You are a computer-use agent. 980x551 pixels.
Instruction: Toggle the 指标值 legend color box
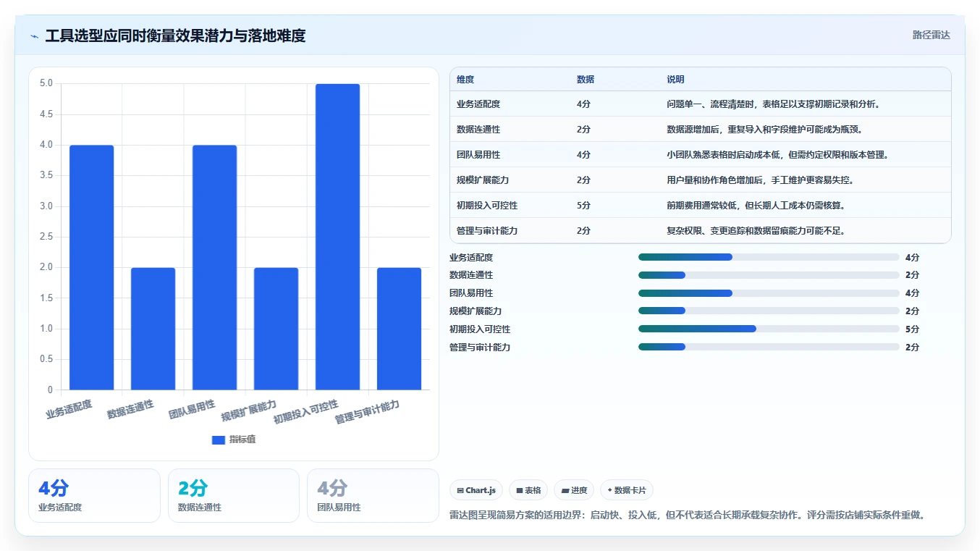219,439
